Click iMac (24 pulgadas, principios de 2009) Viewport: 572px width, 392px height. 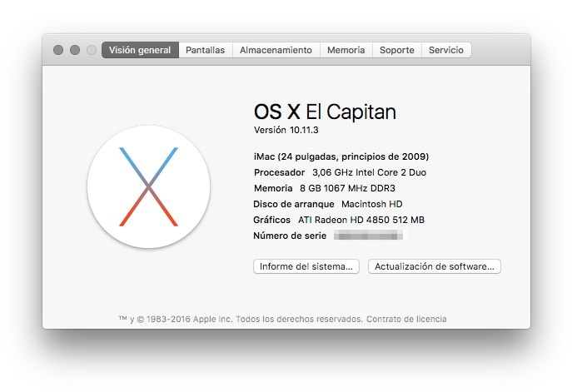click(x=341, y=156)
